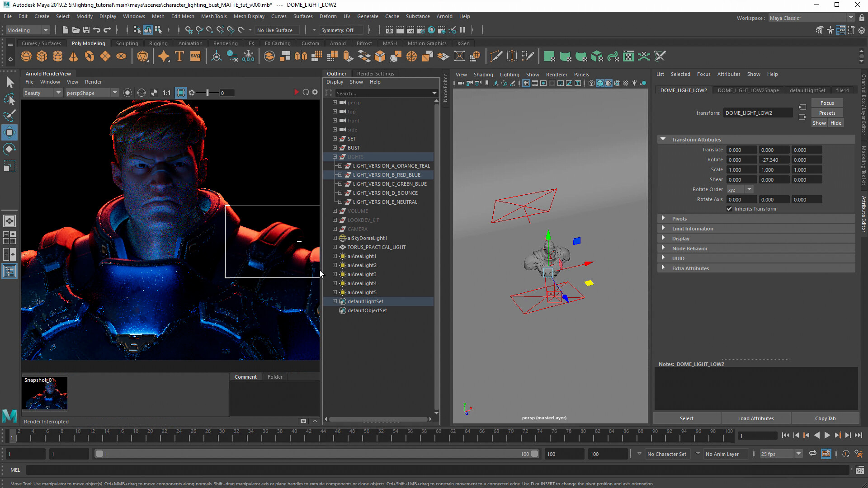Toggle crop region in Arnold RenderView

click(181, 93)
